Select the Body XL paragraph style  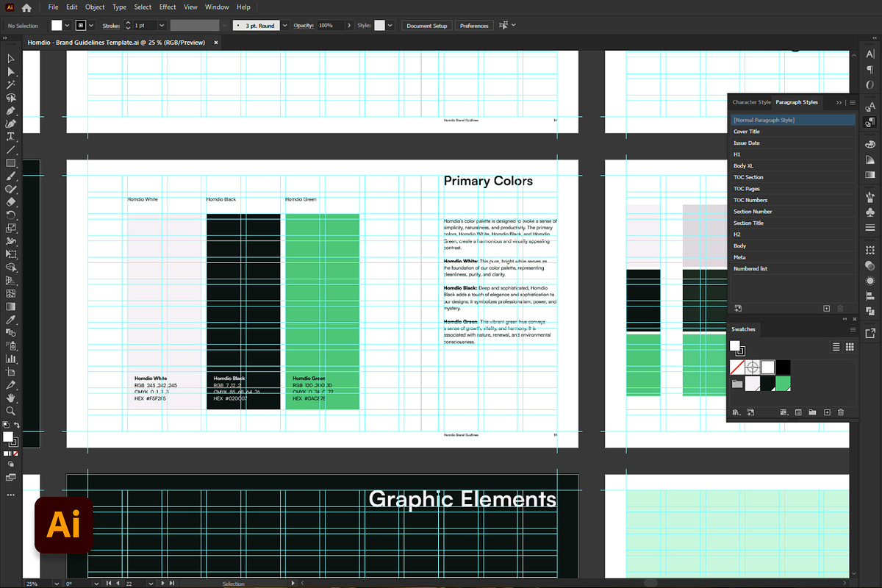click(x=792, y=166)
